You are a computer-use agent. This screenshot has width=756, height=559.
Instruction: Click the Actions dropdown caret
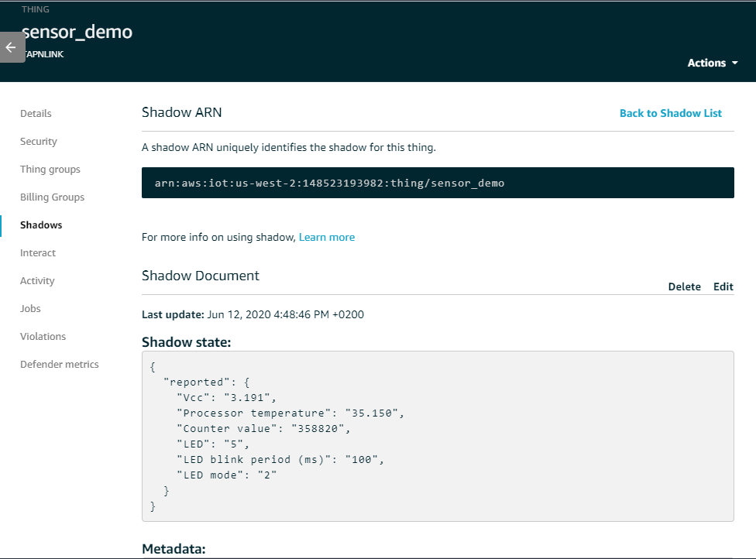coord(735,63)
